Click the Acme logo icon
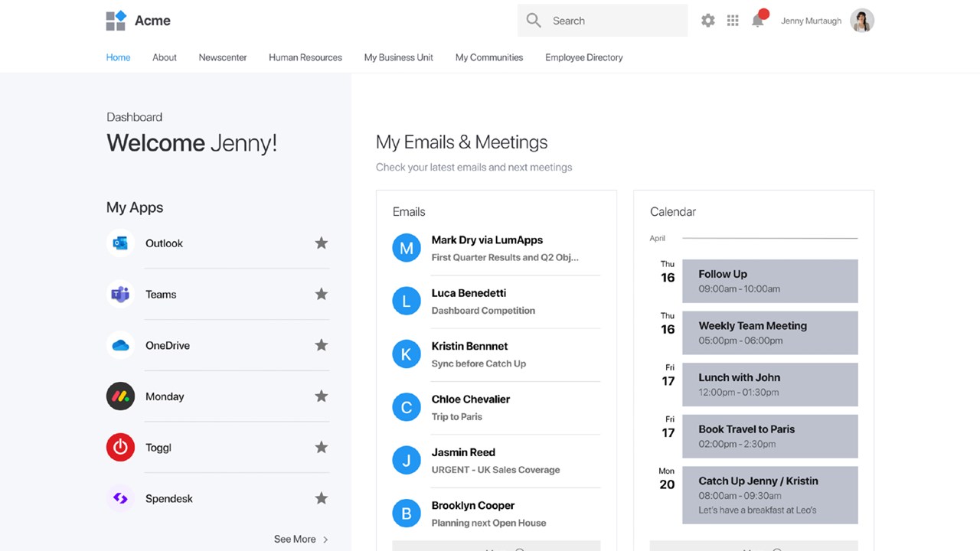 click(x=116, y=21)
